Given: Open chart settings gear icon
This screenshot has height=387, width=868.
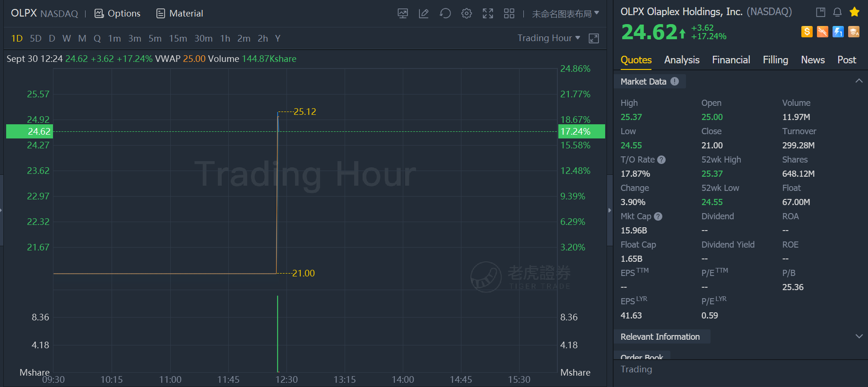Looking at the screenshot, I should click(x=467, y=14).
